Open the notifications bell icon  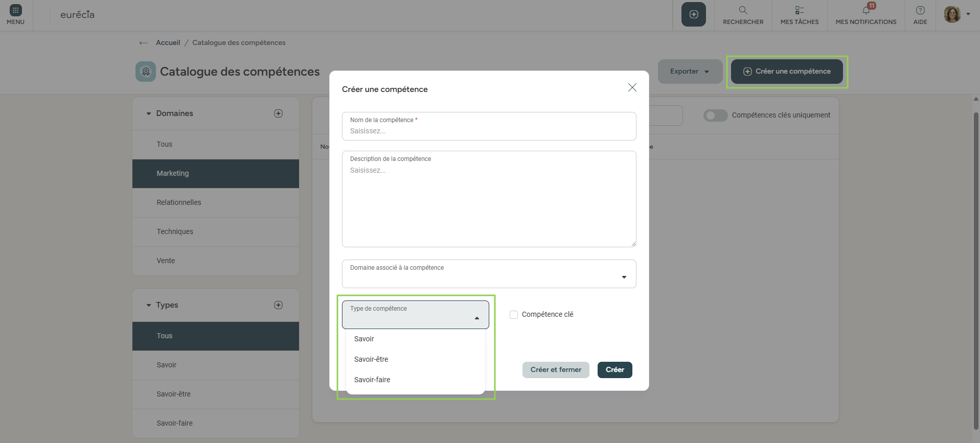click(866, 11)
